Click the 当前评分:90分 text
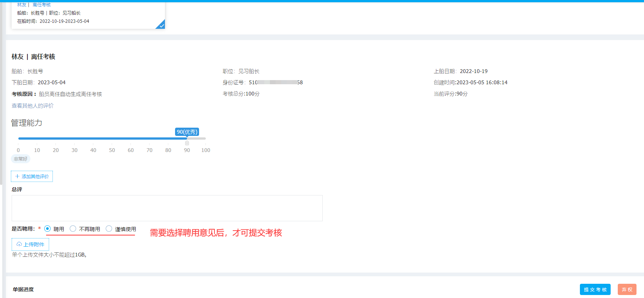 pyautogui.click(x=451, y=94)
